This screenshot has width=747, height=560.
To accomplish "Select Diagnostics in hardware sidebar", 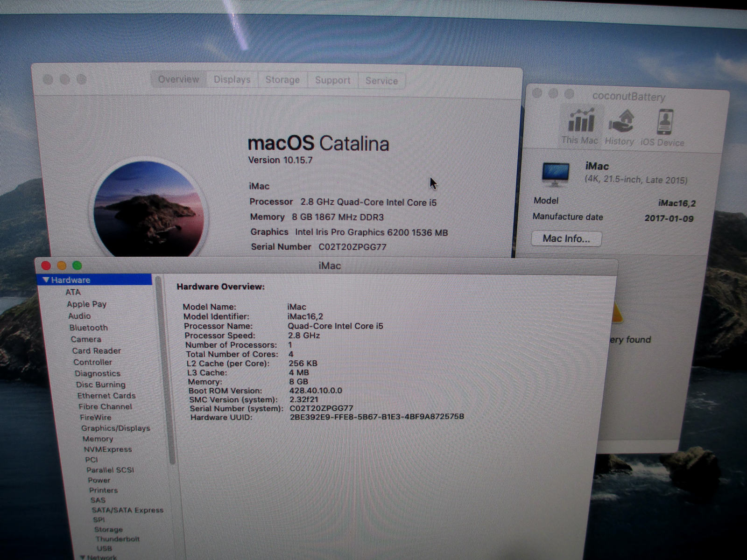I will point(98,373).
